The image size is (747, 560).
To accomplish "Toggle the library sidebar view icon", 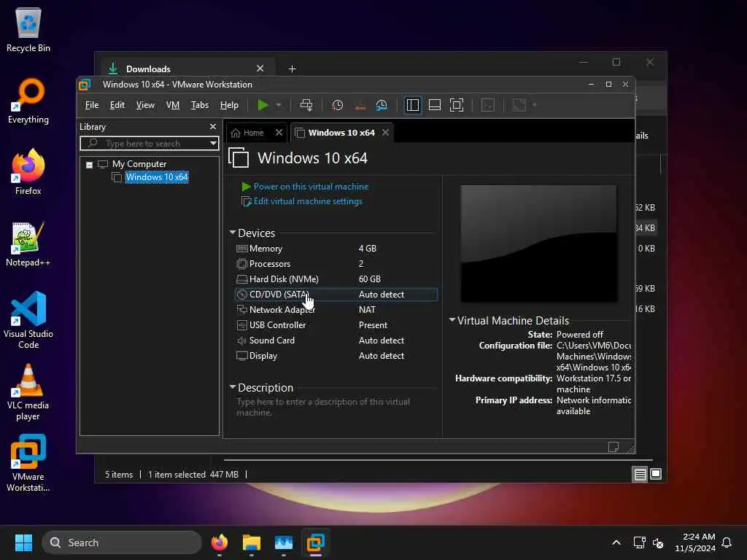I will pos(413,105).
